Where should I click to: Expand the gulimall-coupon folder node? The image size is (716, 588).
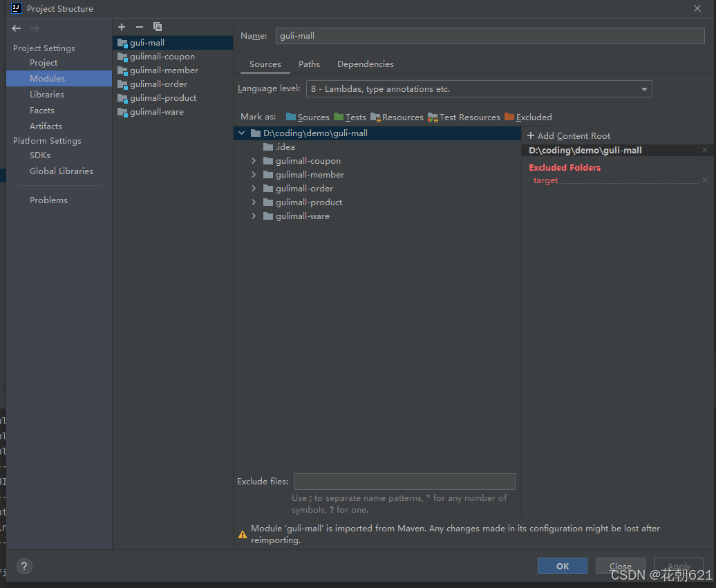click(254, 160)
